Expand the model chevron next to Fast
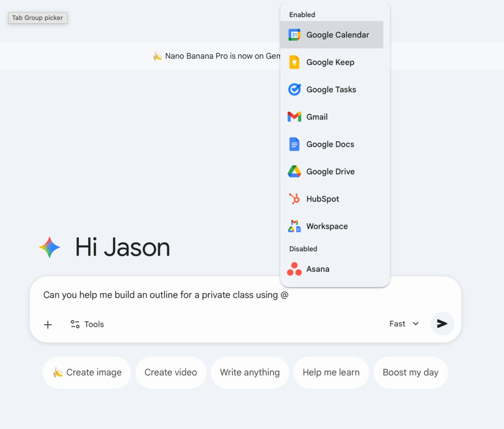The image size is (504, 429). pos(416,324)
